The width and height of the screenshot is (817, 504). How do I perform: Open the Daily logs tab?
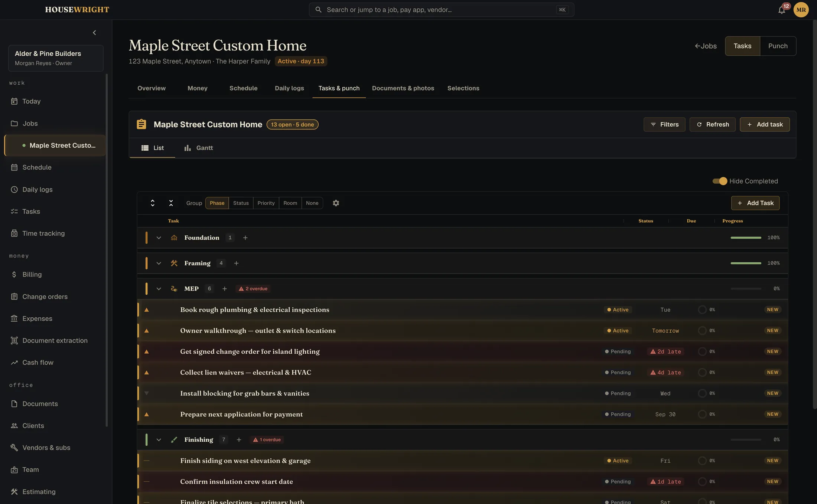(289, 88)
